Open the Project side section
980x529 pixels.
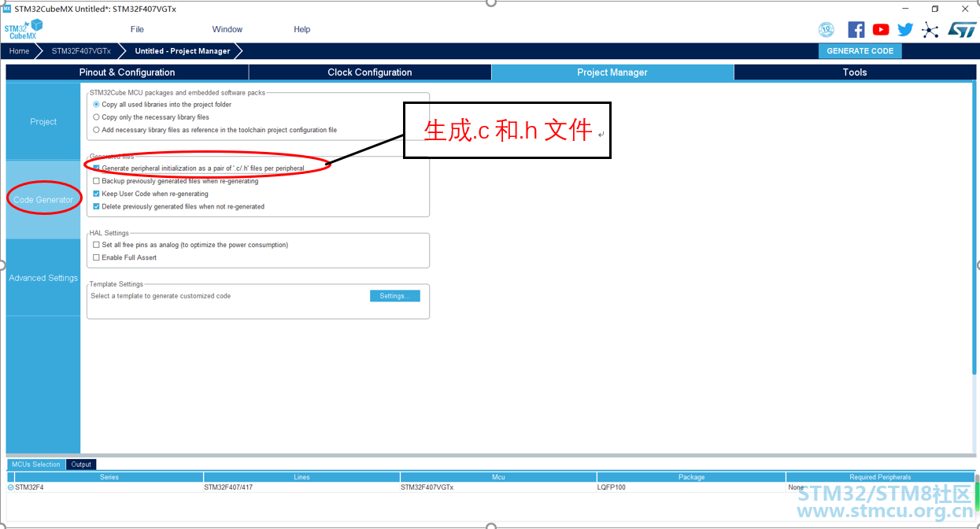click(43, 122)
